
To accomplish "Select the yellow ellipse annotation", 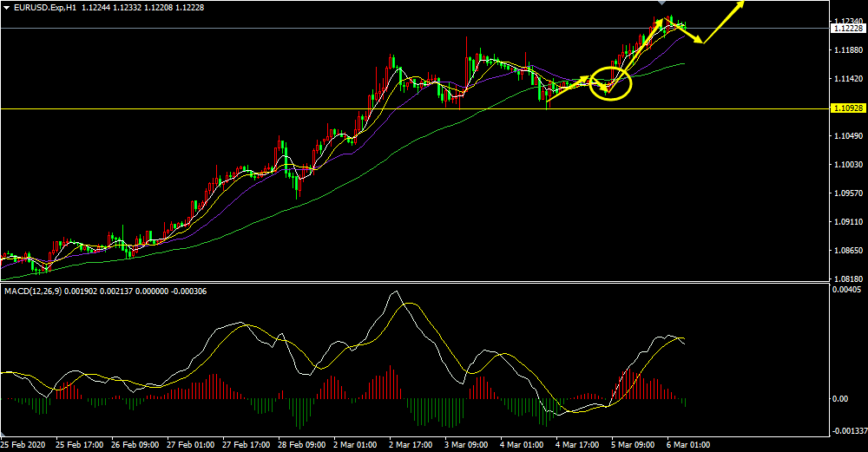I will pyautogui.click(x=610, y=84).
